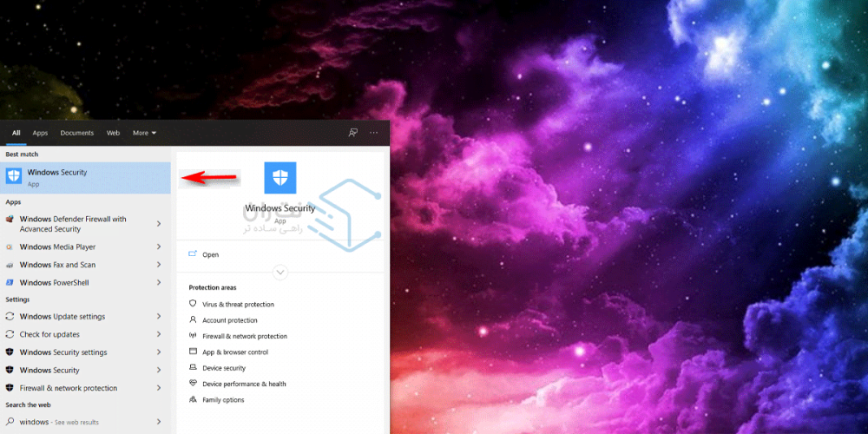Open the three-dot options menu in search header

374,133
